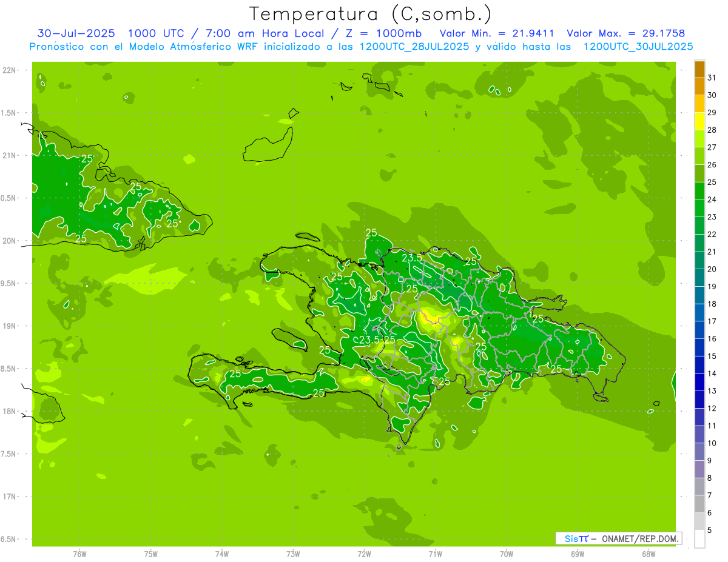Viewport: 728px width, 562px height.
Task: Select the 69W longitude axis label
Action: [x=578, y=554]
